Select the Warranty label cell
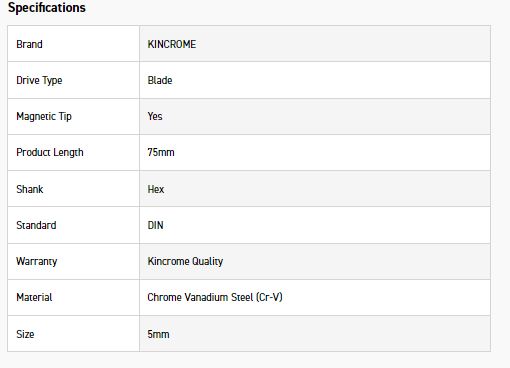Screen dimensions: 510x368 (74, 262)
